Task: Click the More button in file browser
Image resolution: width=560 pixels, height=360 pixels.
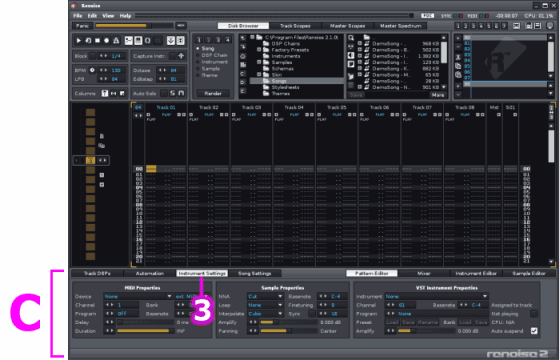Action: coord(438,95)
